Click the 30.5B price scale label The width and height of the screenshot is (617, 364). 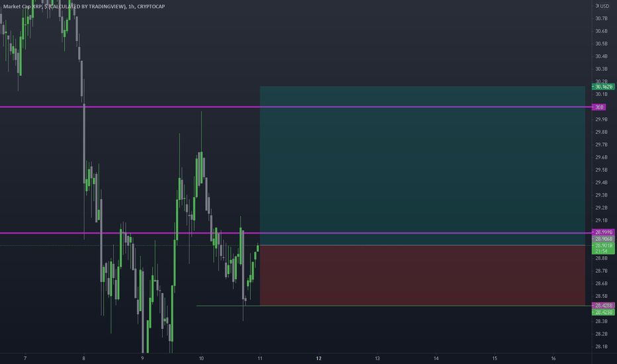pyautogui.click(x=601, y=44)
